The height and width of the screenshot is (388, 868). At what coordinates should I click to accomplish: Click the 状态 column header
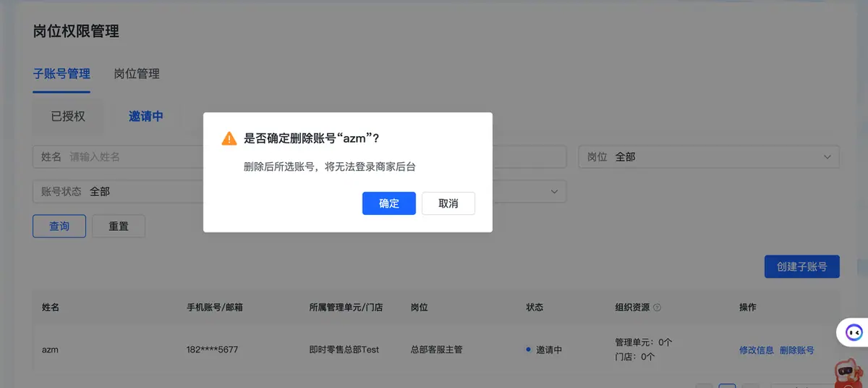tap(535, 307)
